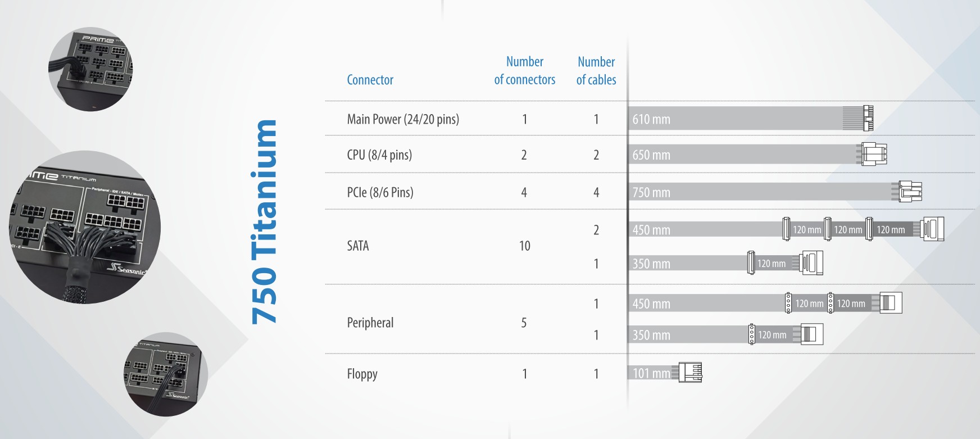Click the "Connector" column header
980x439 pixels.
click(370, 80)
